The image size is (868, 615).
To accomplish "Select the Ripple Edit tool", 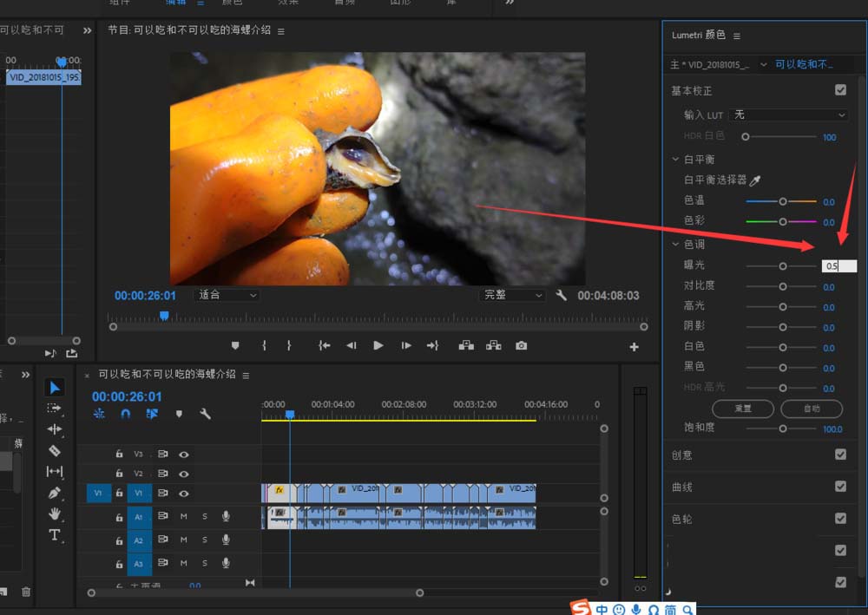I will point(54,429).
